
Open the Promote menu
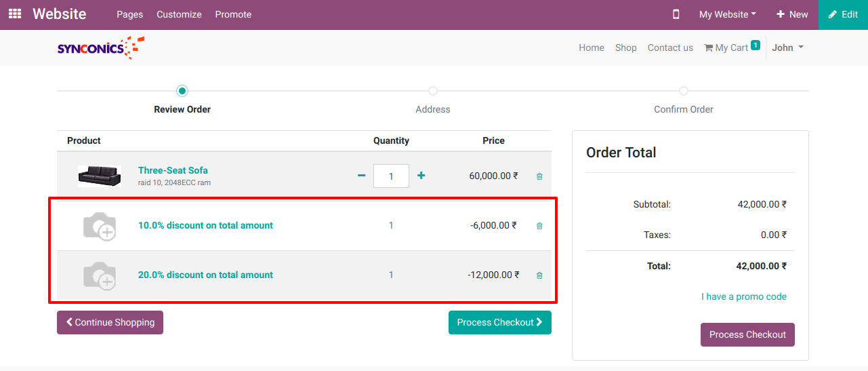pyautogui.click(x=233, y=14)
